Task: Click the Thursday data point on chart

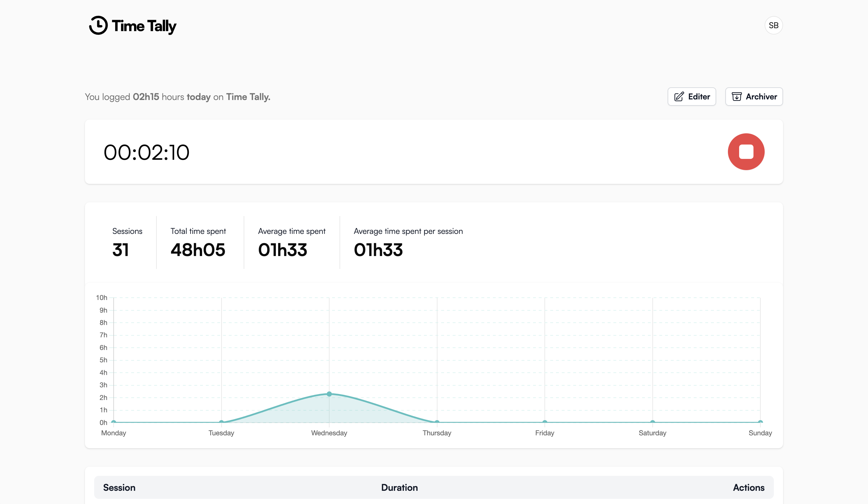Action: (437, 422)
